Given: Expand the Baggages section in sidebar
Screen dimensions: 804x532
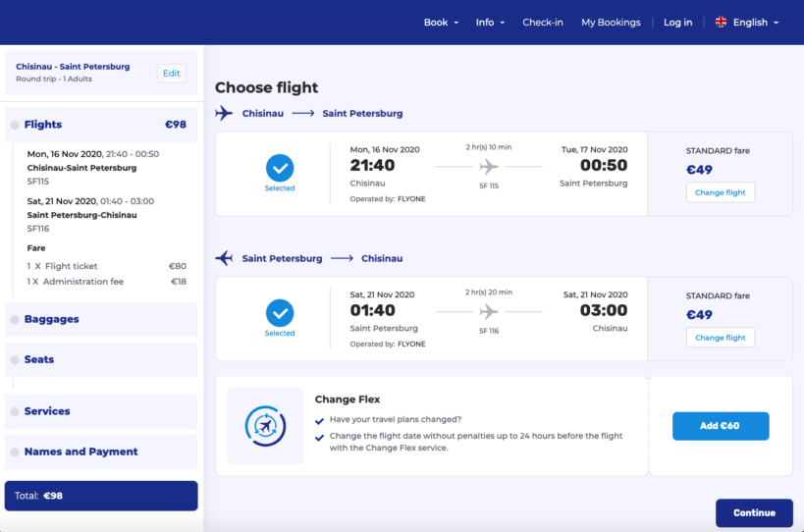Looking at the screenshot, I should pos(52,319).
